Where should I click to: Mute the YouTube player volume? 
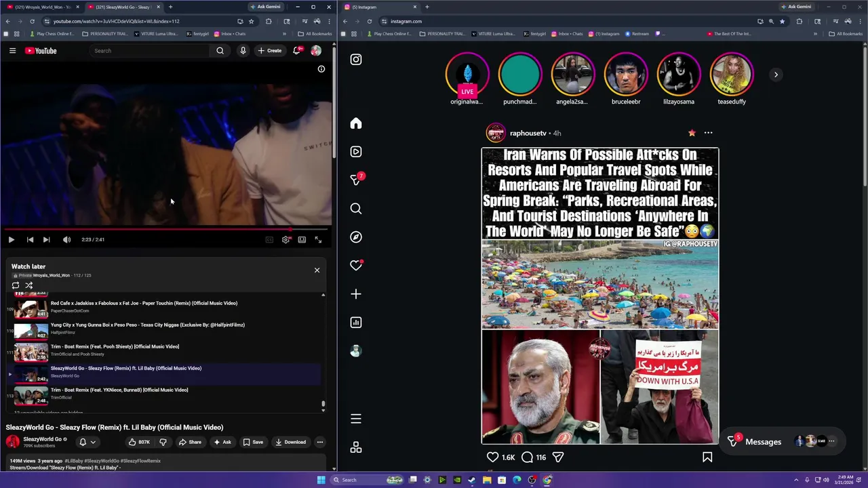tap(66, 239)
